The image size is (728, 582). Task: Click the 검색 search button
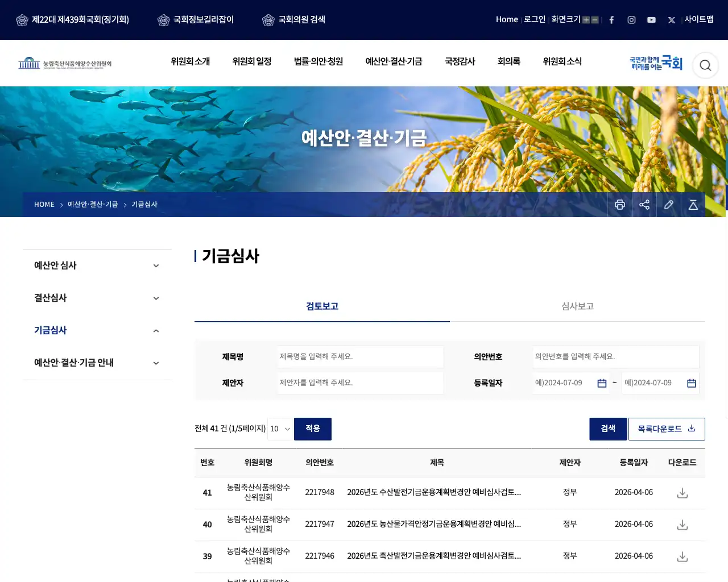608,429
